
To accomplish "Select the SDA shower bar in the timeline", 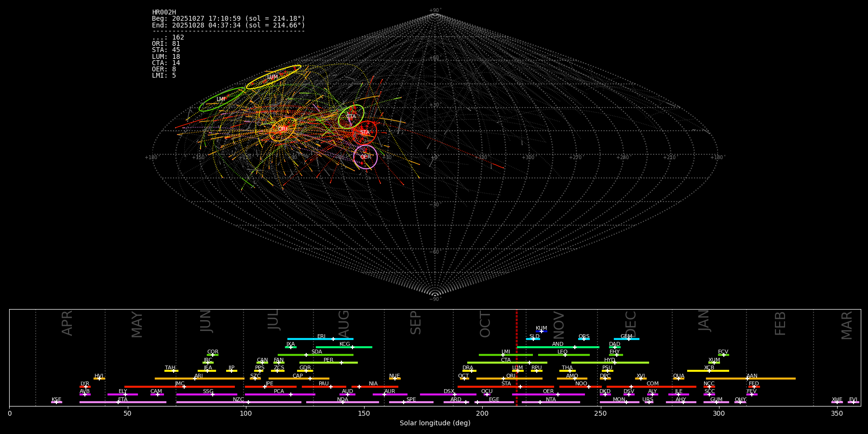I will coord(315,355).
